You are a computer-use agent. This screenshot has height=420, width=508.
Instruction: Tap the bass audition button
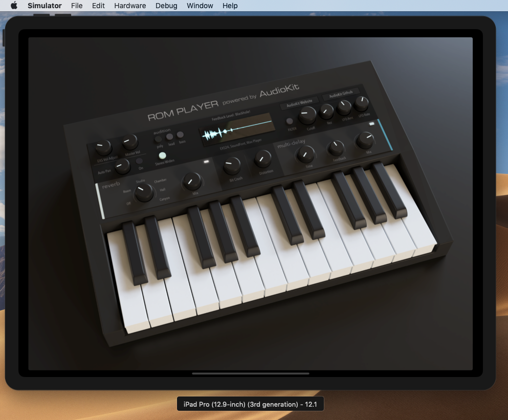point(181,135)
